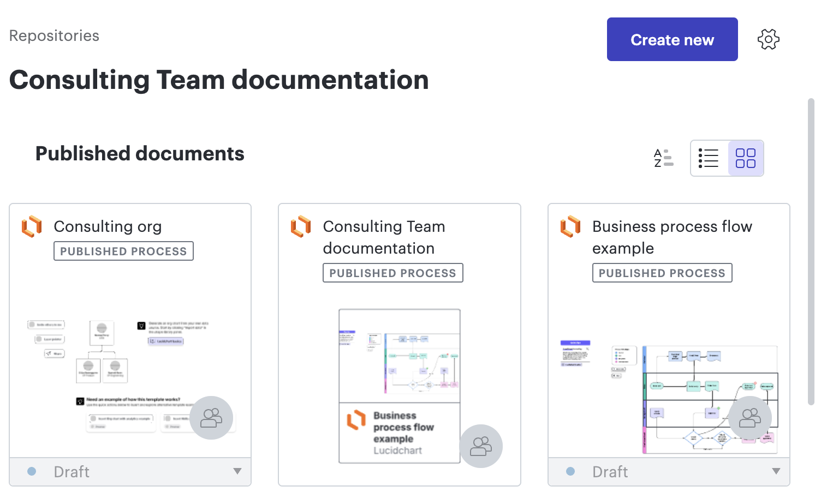This screenshot has width=821, height=504.
Task: Open the Consulting Team documentation thumbnail preview
Action: [x=399, y=382]
